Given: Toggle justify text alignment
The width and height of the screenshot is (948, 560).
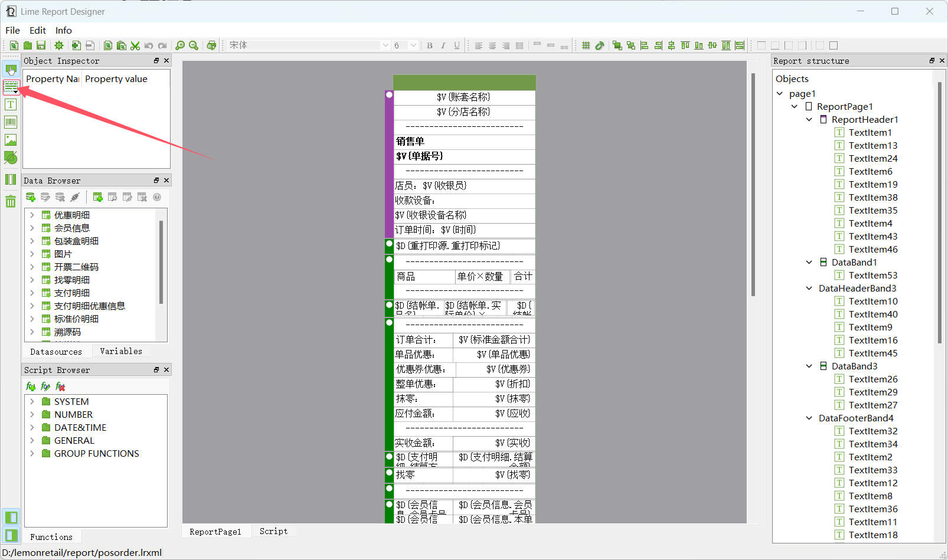Looking at the screenshot, I should [519, 45].
